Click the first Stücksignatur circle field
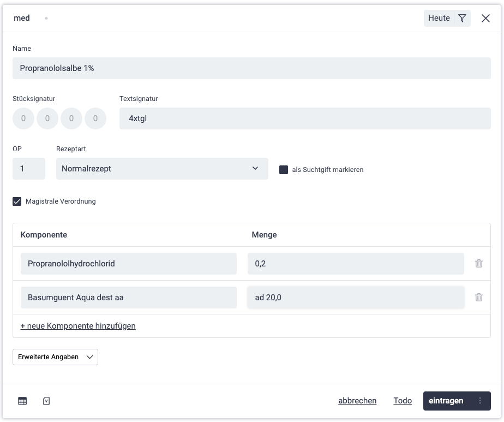This screenshot has width=504, height=422. click(23, 118)
